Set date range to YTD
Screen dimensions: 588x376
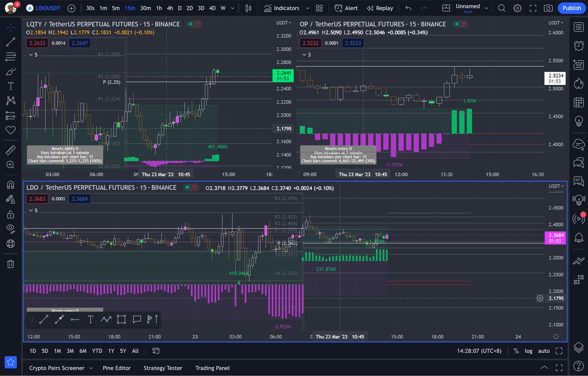tap(97, 351)
